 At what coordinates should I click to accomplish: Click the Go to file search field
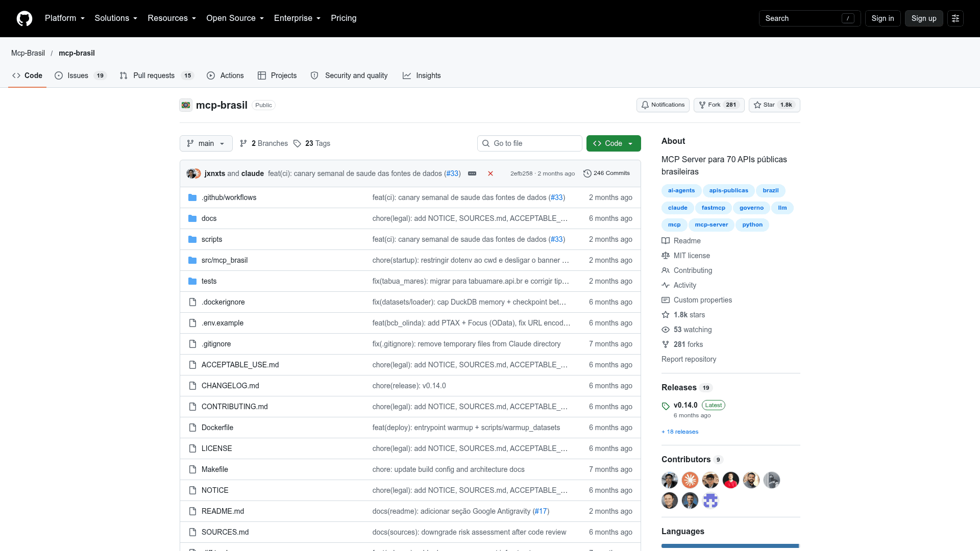point(530,143)
